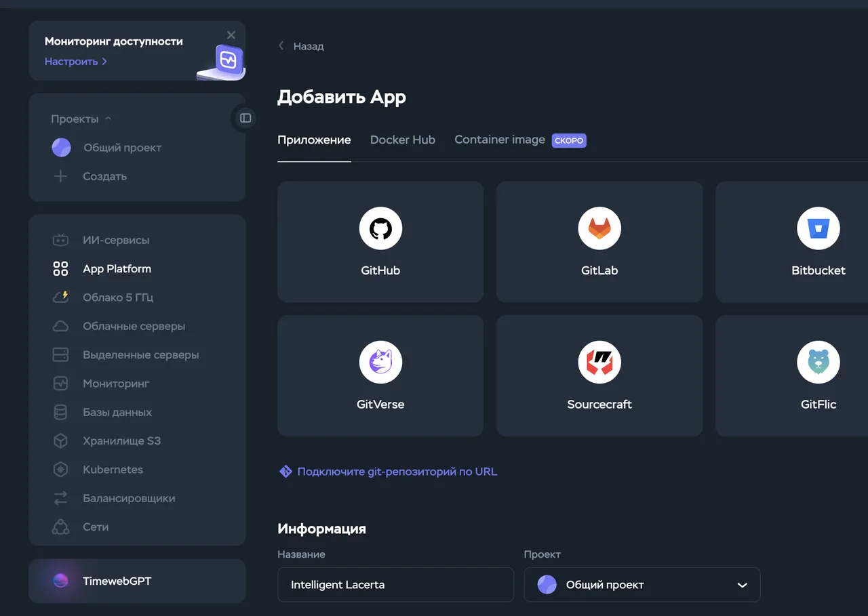The height and width of the screenshot is (616, 868).
Task: Click the Скоро badge
Action: [x=569, y=140]
